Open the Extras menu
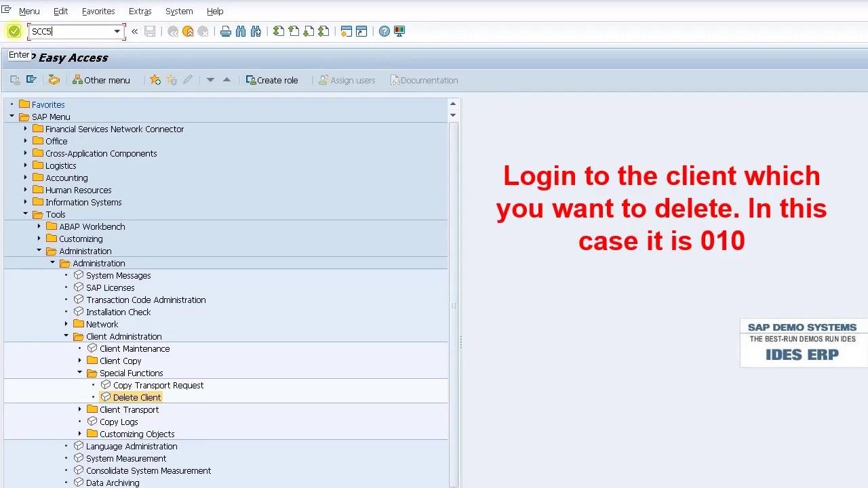The image size is (868, 488). coord(140,12)
